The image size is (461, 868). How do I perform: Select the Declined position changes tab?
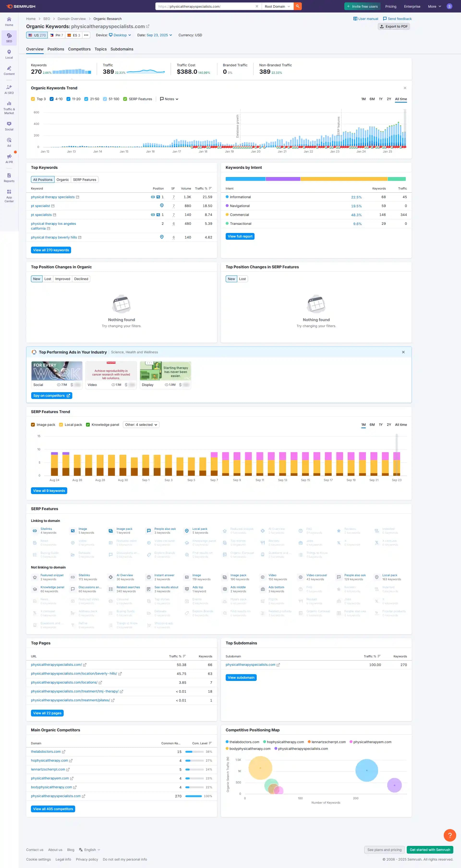(x=81, y=279)
